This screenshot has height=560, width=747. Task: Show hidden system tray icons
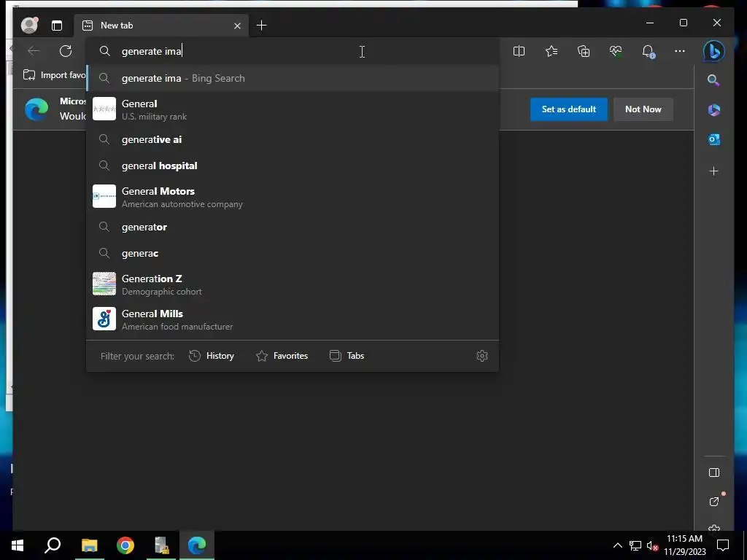click(x=617, y=545)
